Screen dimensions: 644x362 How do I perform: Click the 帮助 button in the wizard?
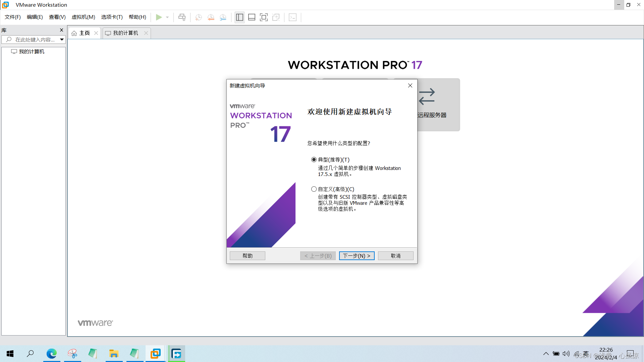[247, 255]
